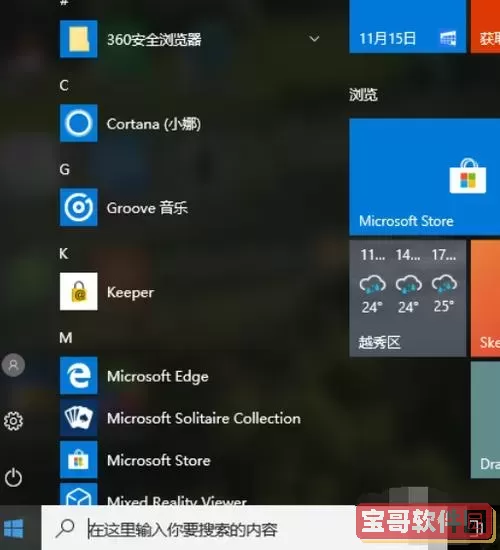Click the Power button icon
Screen dimensions: 500x550
[13, 477]
